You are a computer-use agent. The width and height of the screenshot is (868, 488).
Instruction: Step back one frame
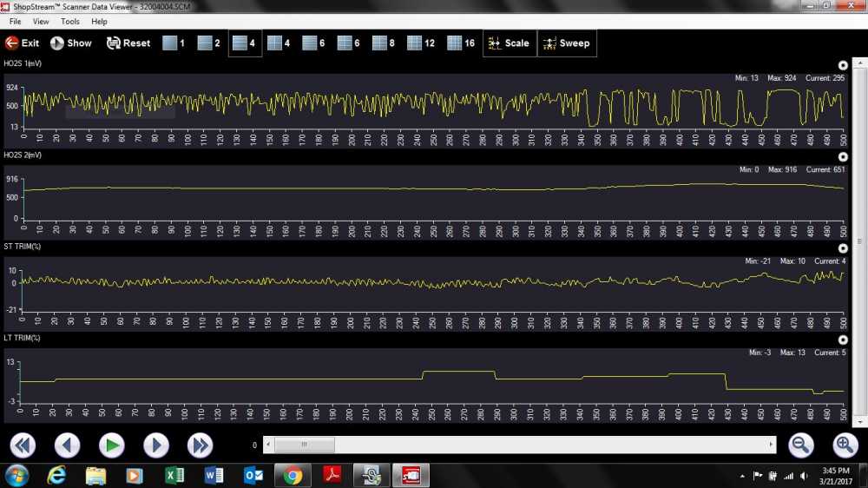67,445
